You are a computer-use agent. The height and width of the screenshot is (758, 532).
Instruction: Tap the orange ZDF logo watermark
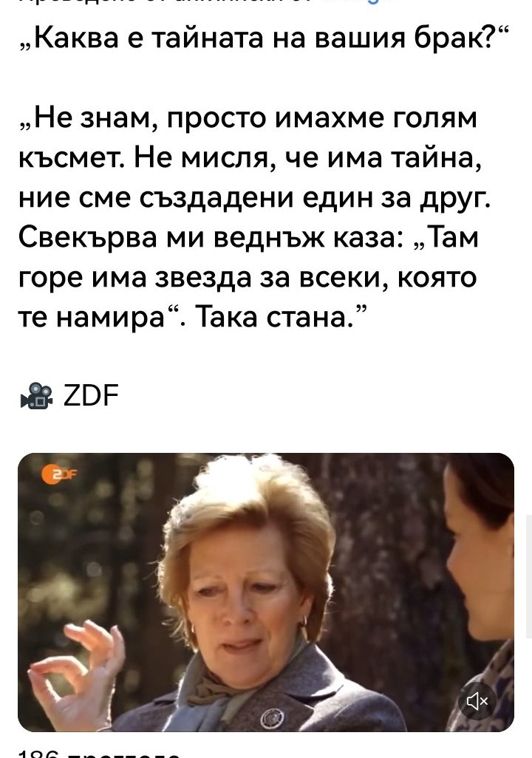pos(58,475)
